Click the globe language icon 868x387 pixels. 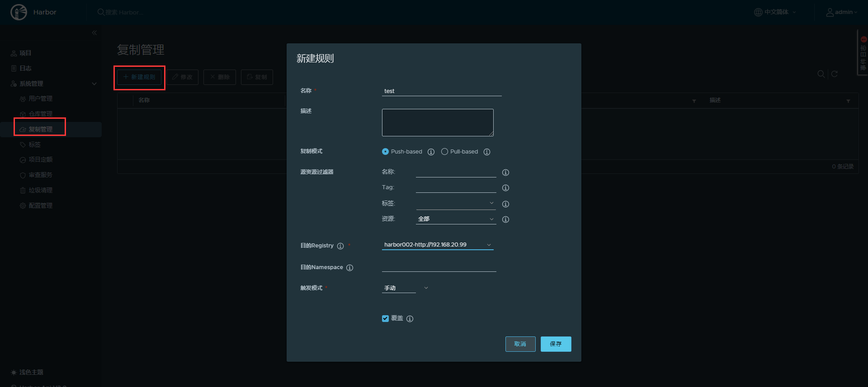point(758,12)
